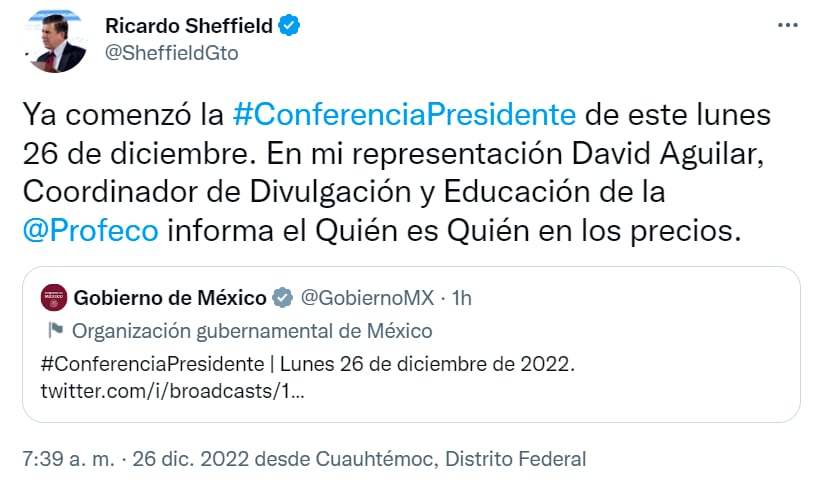Image resolution: width=816 pixels, height=483 pixels.
Task: Visit the @SheffieldGto handle
Action: tap(171, 54)
